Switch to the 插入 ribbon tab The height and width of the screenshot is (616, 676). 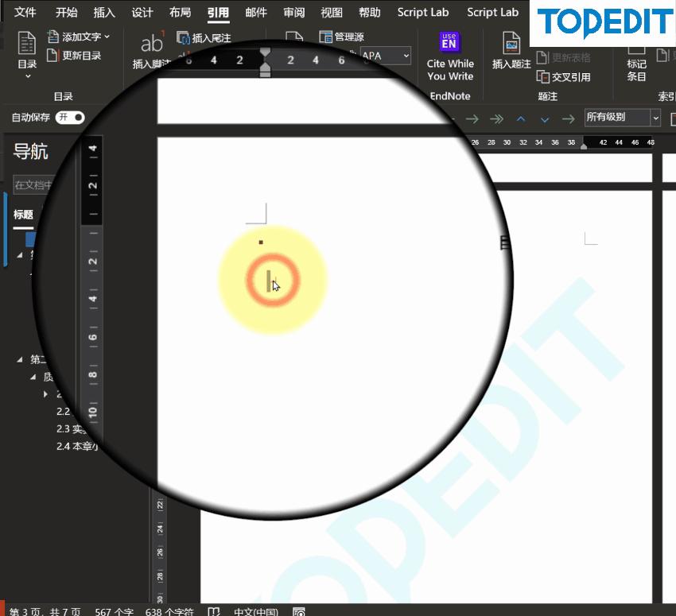coord(104,13)
